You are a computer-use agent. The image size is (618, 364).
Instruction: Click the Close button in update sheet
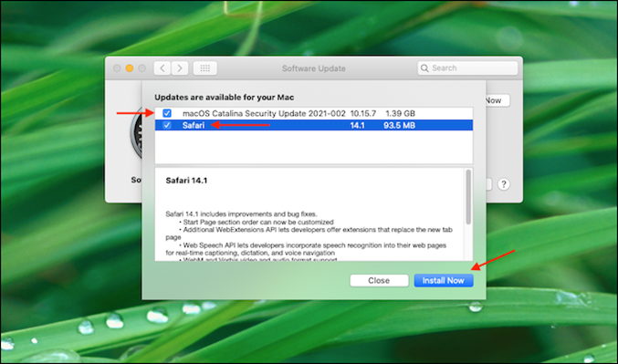379,280
